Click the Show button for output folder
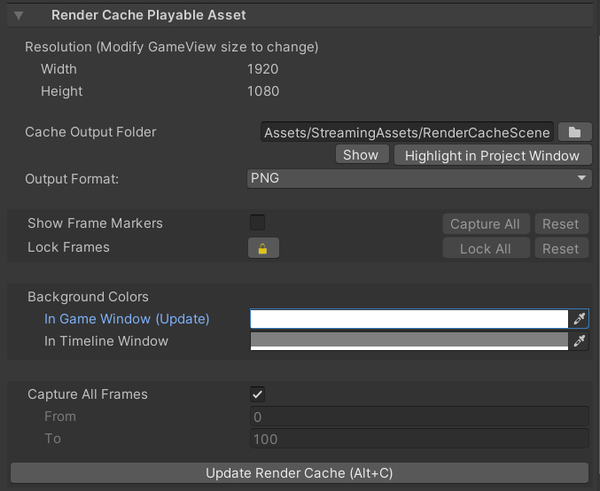The height and width of the screenshot is (491, 600). click(x=360, y=155)
